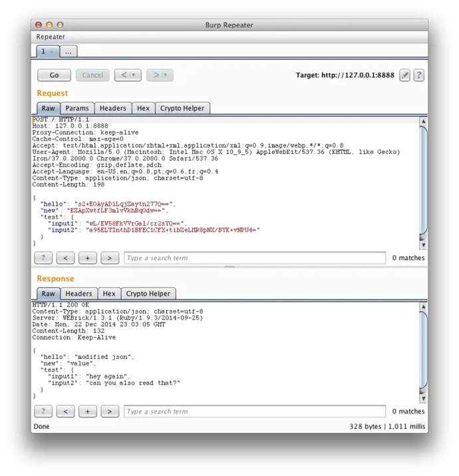Open new Repeater tab with '...' tab
459x476 pixels.
click(69, 51)
